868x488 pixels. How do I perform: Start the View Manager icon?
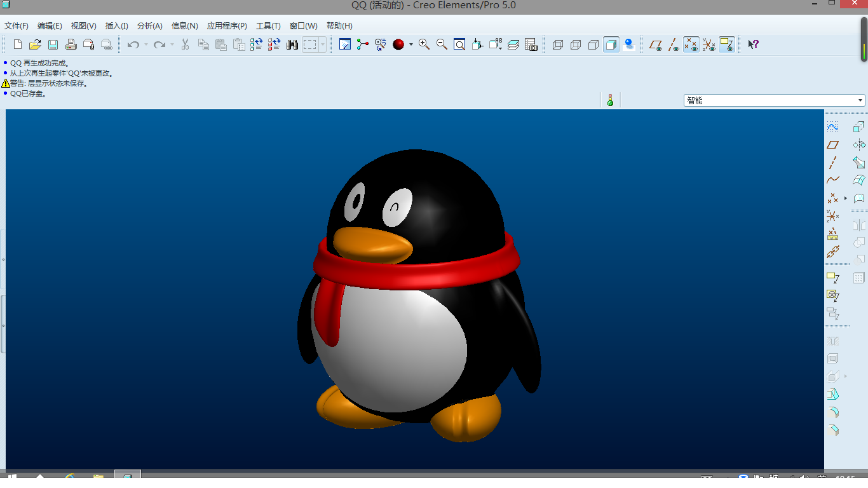(531, 44)
